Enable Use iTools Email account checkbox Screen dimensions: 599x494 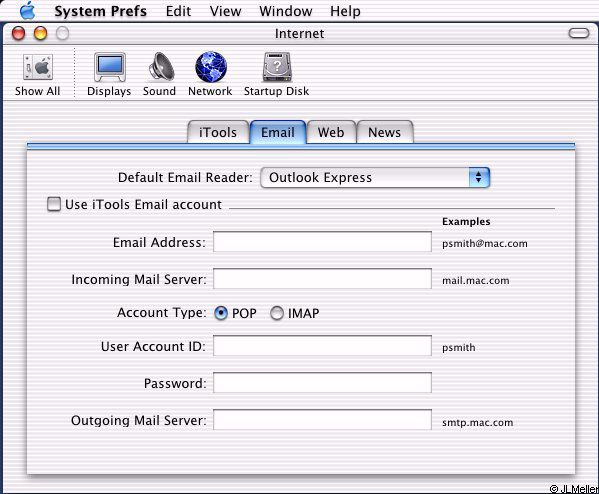(54, 204)
